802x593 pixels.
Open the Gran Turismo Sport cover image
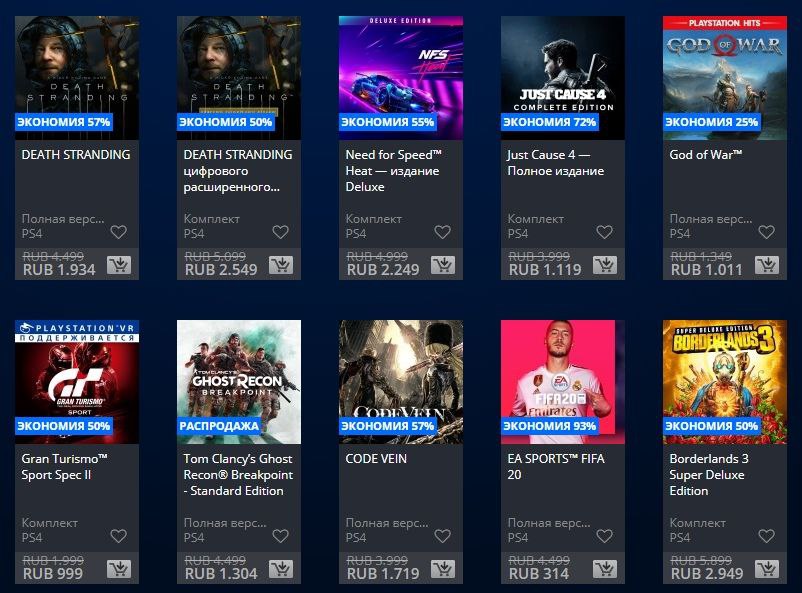click(77, 382)
